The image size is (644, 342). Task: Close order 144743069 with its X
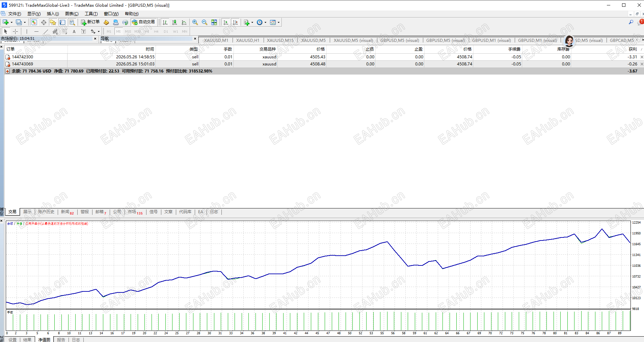coord(642,64)
